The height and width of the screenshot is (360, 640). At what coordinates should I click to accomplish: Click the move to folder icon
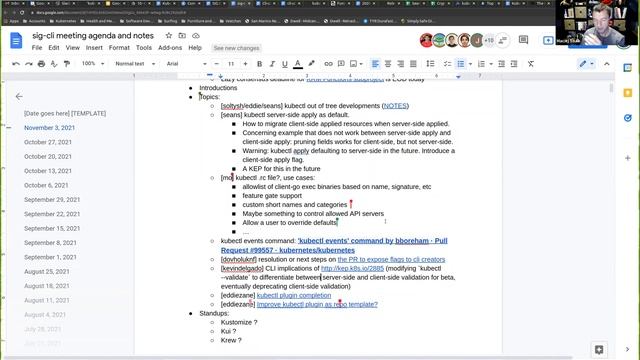tap(182, 36)
